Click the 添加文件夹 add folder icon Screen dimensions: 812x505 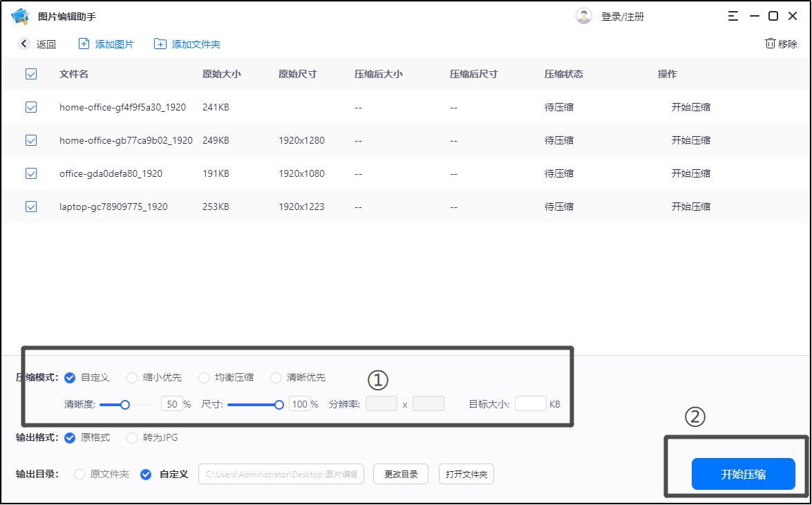[162, 44]
